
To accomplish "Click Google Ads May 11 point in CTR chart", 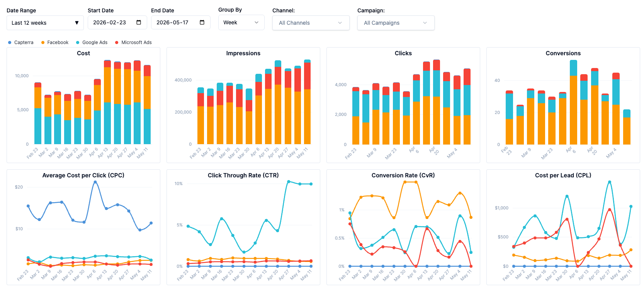I will (311, 184).
